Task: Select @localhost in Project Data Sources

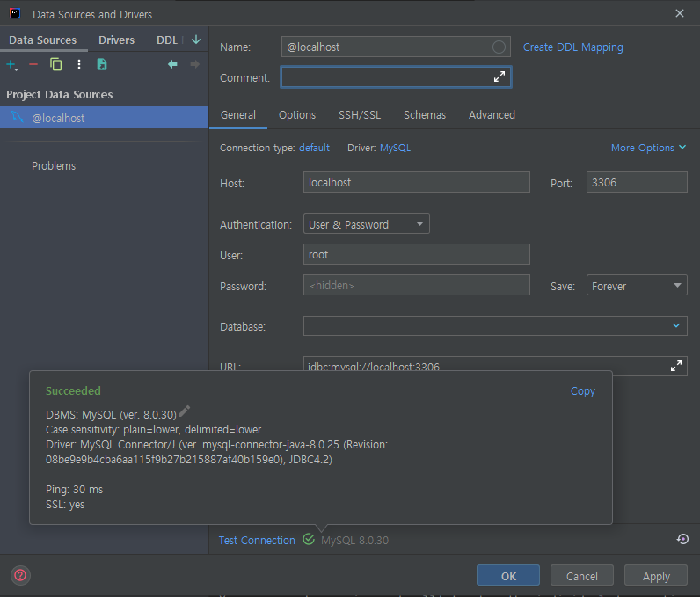Action: coord(104,118)
